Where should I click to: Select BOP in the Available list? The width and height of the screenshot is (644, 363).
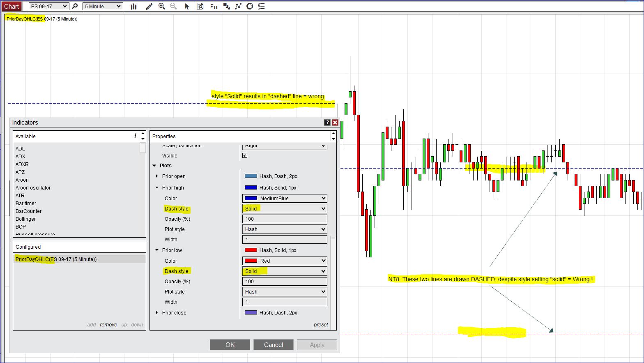[x=21, y=227]
